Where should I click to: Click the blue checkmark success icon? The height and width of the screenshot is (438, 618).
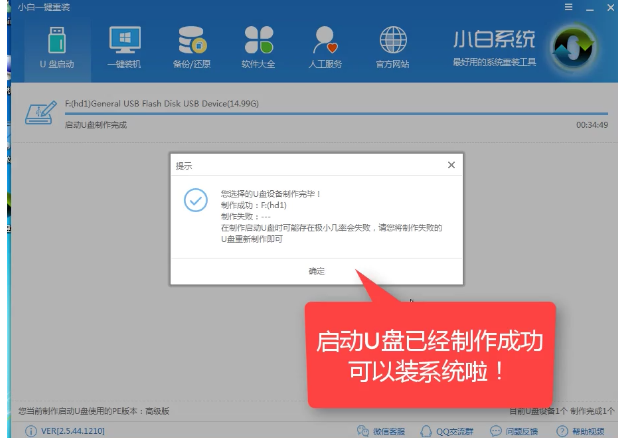tap(195, 200)
